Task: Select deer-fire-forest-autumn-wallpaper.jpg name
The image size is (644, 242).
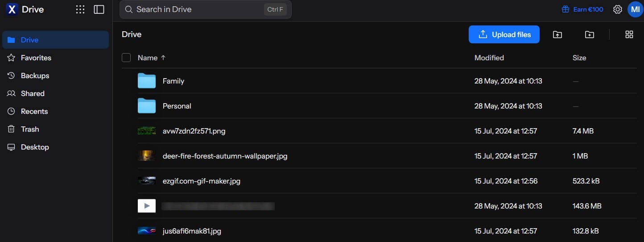Action: (x=225, y=156)
